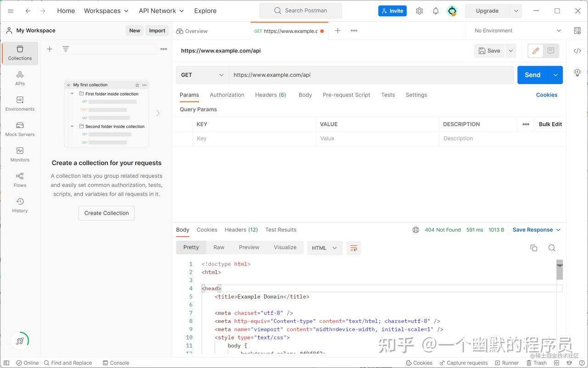Click the Invite button
The height and width of the screenshot is (368, 588).
[x=392, y=11]
